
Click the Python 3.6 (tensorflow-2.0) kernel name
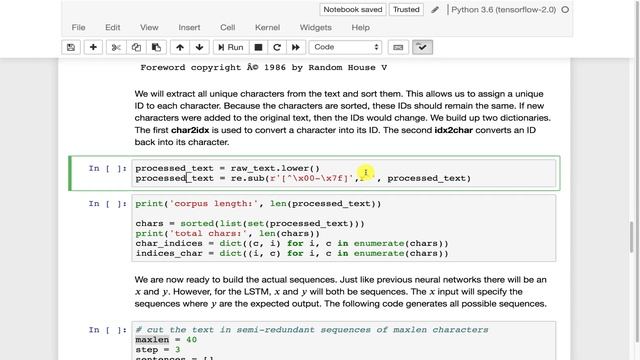click(x=503, y=9)
